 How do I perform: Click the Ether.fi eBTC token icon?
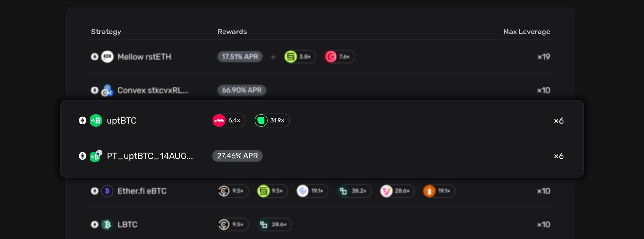pos(108,191)
